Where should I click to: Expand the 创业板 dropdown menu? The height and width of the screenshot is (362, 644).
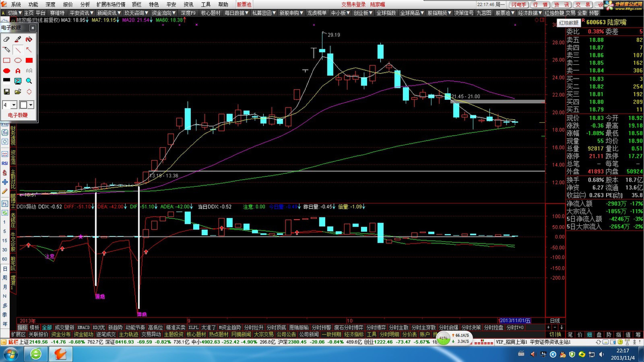tap(363, 13)
